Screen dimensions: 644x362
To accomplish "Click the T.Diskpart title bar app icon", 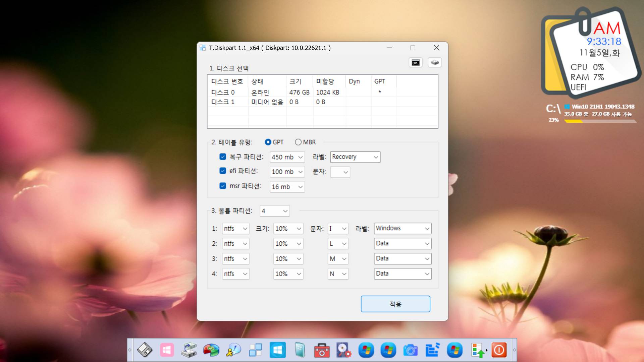I will click(x=203, y=48).
